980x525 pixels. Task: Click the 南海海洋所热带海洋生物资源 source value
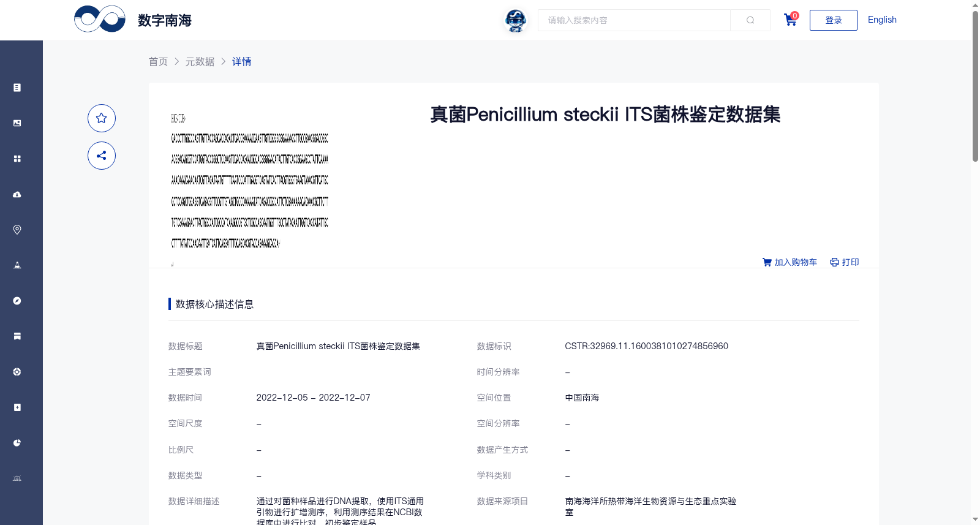coord(650,507)
